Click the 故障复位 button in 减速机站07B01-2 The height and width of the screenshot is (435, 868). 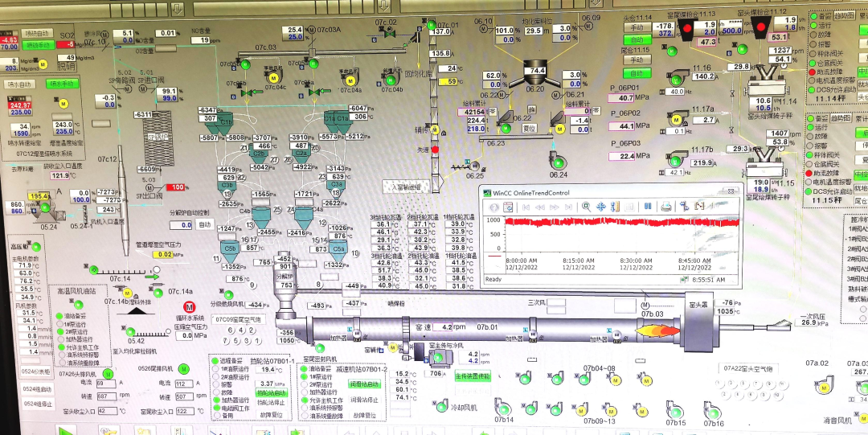(x=363, y=416)
